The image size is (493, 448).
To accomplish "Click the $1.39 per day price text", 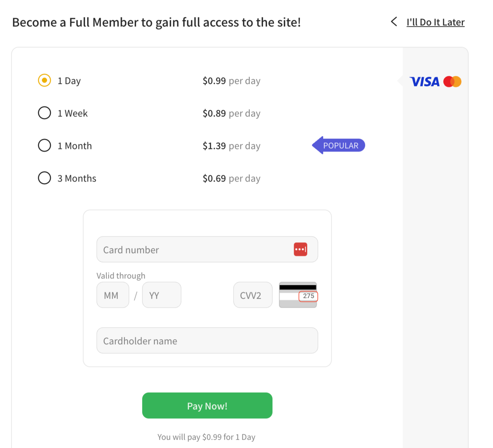I will [x=231, y=146].
